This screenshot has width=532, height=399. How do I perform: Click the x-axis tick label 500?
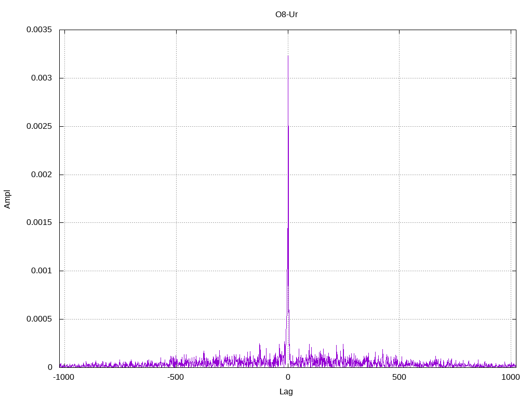pos(399,377)
